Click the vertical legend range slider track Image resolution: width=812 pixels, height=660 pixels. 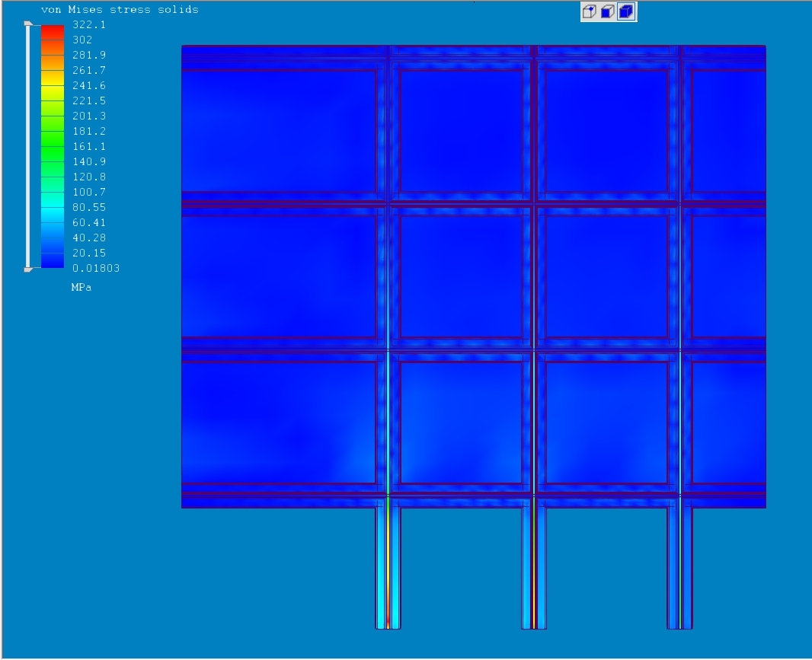click(x=28, y=146)
